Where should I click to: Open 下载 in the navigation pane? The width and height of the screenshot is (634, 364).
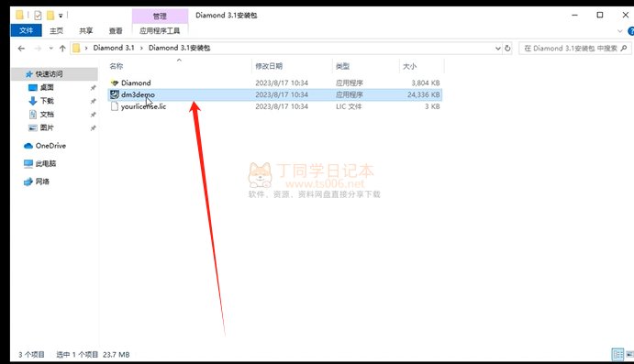pos(47,101)
